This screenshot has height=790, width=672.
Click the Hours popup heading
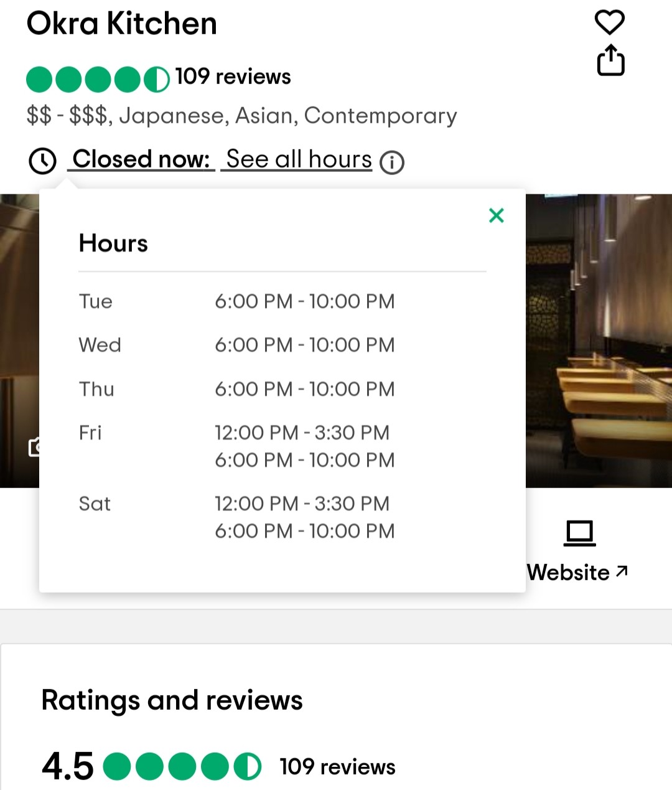click(x=113, y=243)
